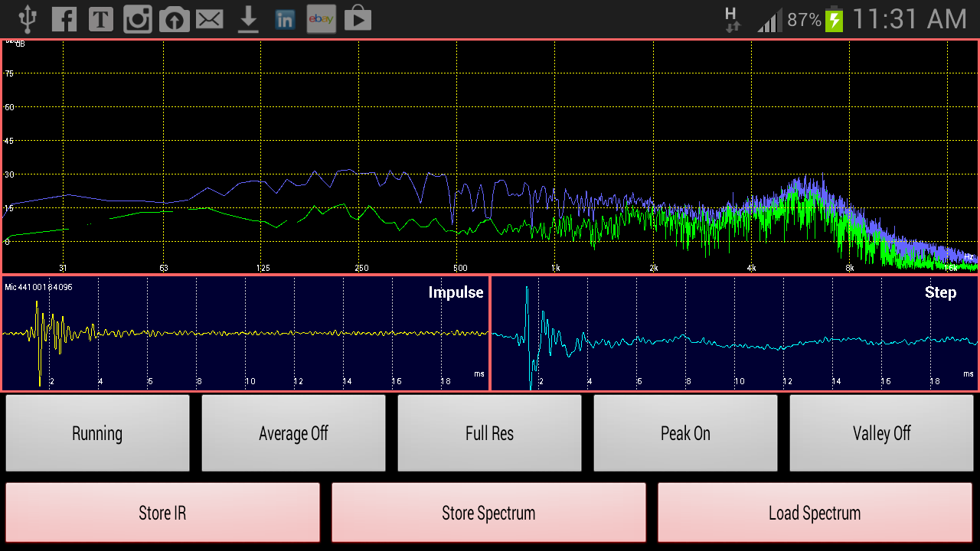Image resolution: width=980 pixels, height=551 pixels.
Task: Click the download complete icon
Action: (247, 18)
